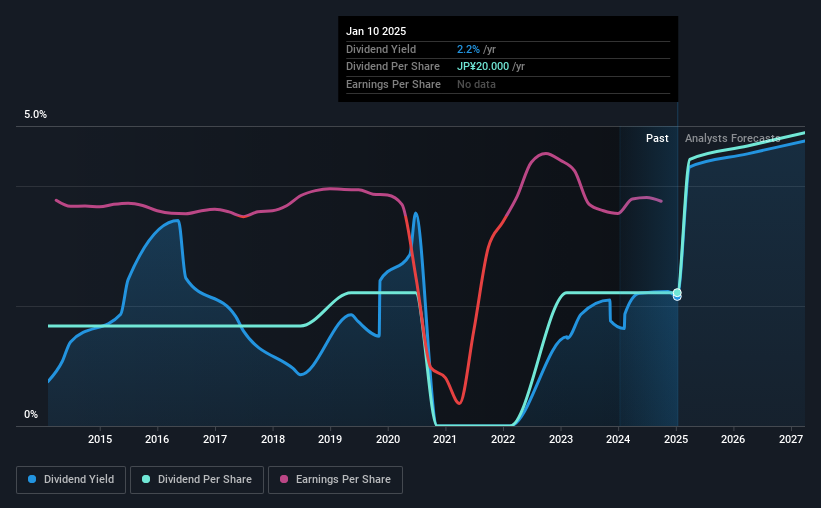The width and height of the screenshot is (821, 508).
Task: Click the tooltip 'Dividend Per Share' row label
Action: [x=393, y=67]
